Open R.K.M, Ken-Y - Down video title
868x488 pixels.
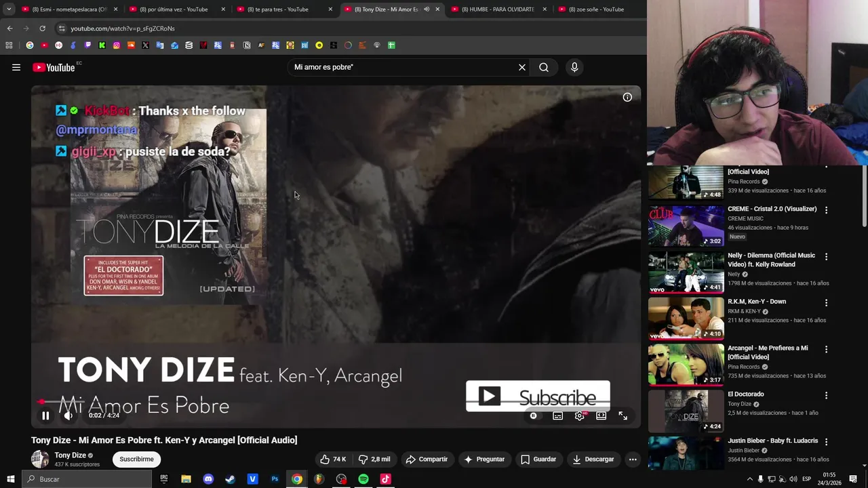point(757,302)
